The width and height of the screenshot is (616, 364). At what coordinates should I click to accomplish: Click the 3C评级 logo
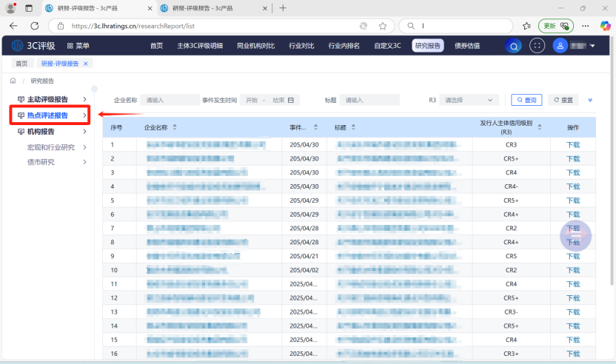34,46
